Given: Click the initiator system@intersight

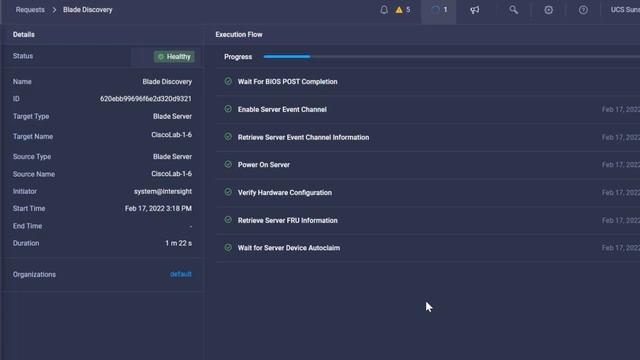Looking at the screenshot, I should (x=163, y=191).
